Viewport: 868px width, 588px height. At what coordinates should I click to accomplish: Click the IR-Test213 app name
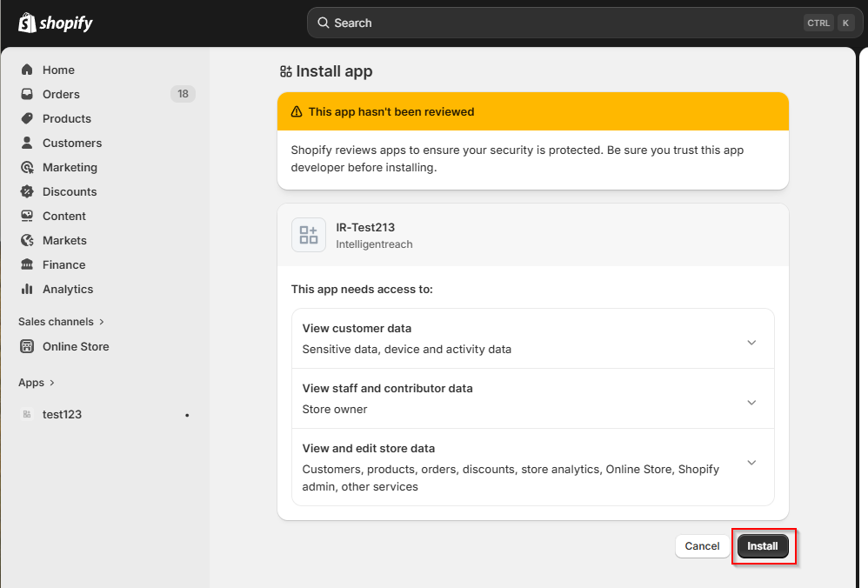point(365,228)
